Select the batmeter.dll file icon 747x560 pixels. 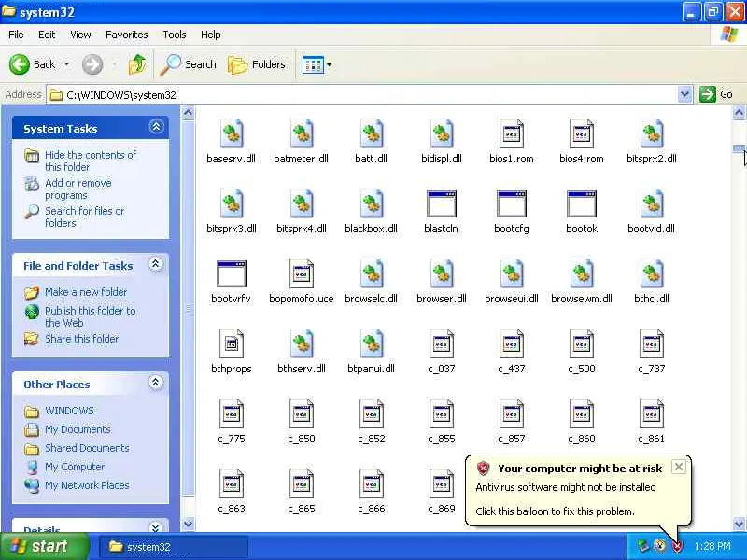(302, 133)
